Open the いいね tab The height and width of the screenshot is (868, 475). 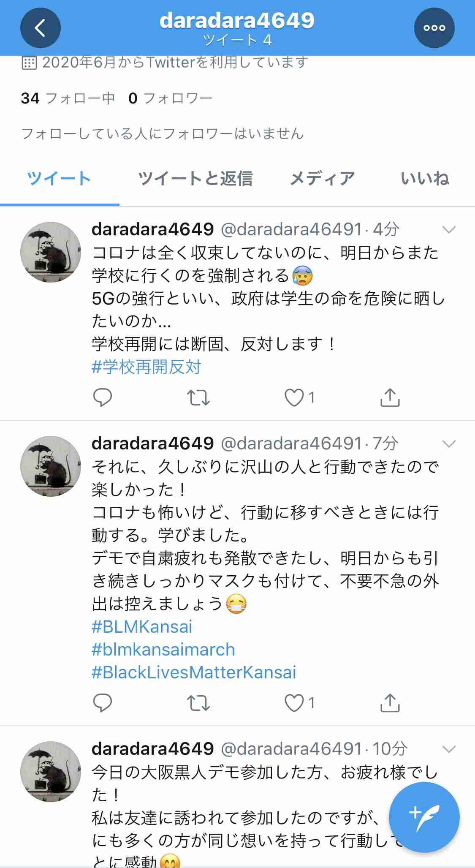[x=425, y=179]
